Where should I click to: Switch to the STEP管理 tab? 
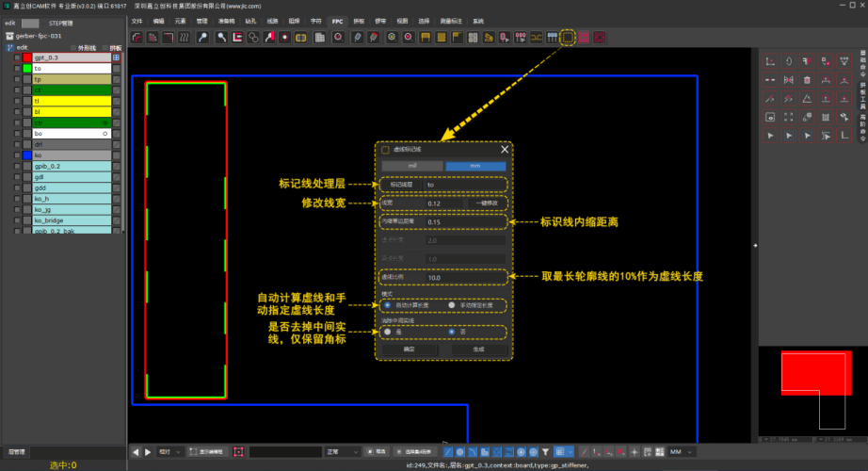coord(61,24)
